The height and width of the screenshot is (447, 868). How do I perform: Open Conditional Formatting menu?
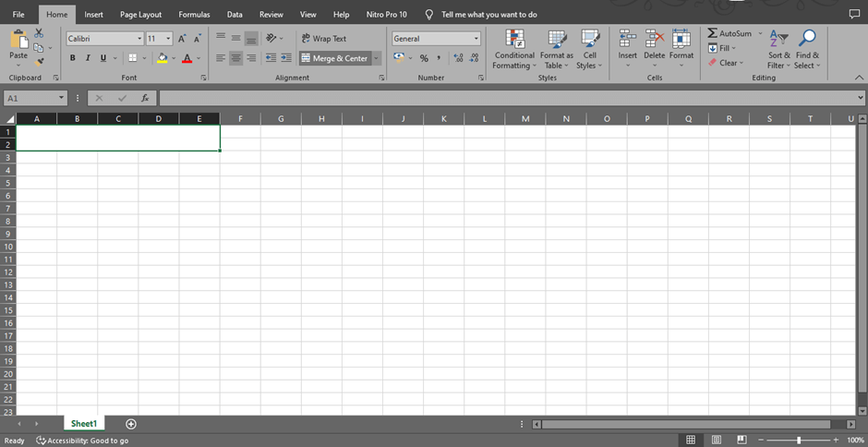click(x=514, y=49)
